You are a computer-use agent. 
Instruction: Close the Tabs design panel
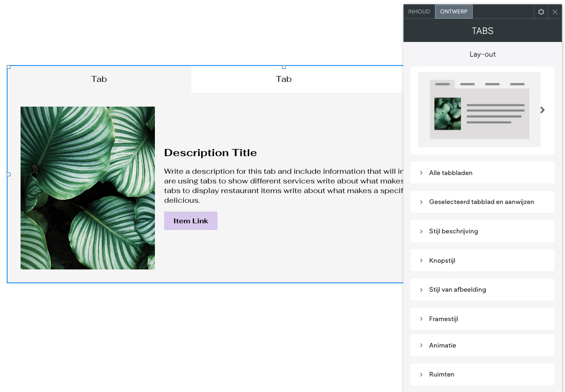click(555, 12)
